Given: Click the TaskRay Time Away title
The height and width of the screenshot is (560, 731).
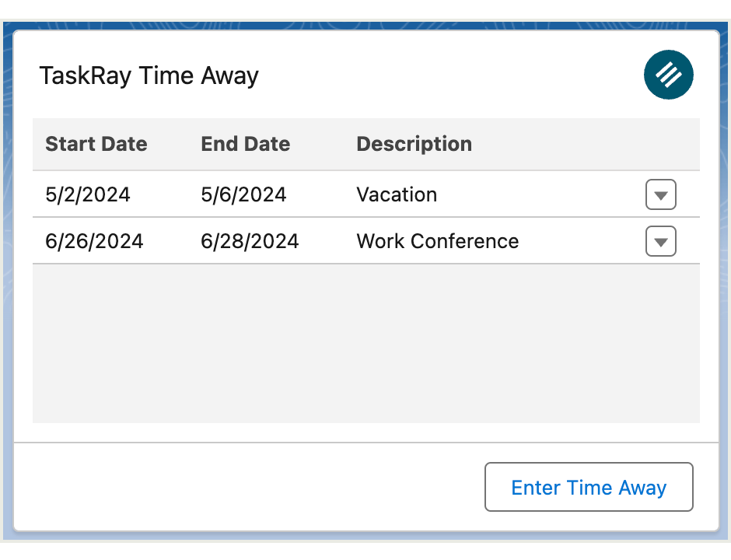Looking at the screenshot, I should (x=149, y=75).
